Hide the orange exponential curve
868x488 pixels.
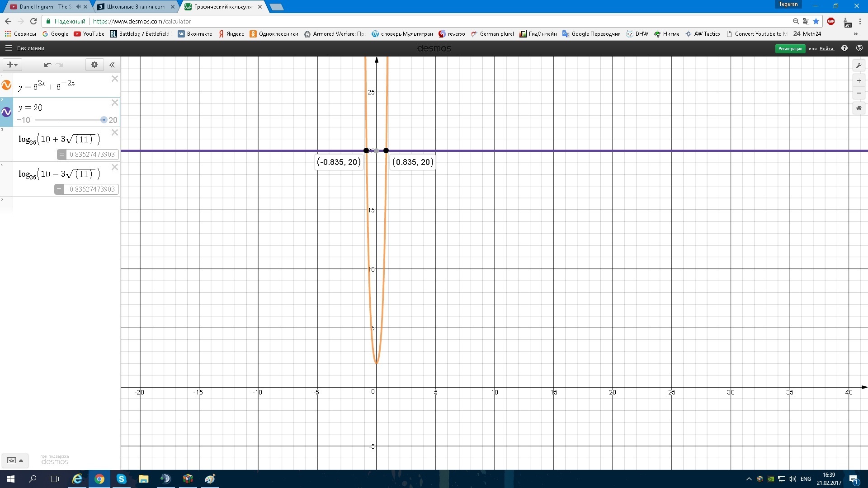click(6, 85)
